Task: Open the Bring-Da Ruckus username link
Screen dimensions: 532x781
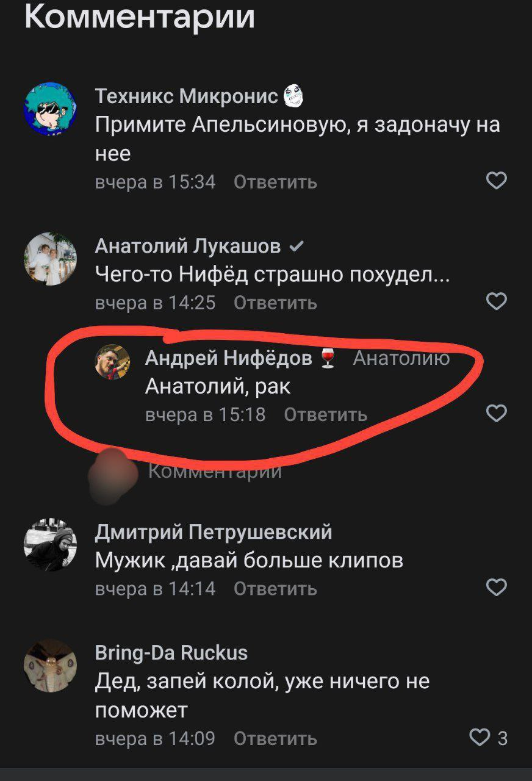Action: [171, 653]
